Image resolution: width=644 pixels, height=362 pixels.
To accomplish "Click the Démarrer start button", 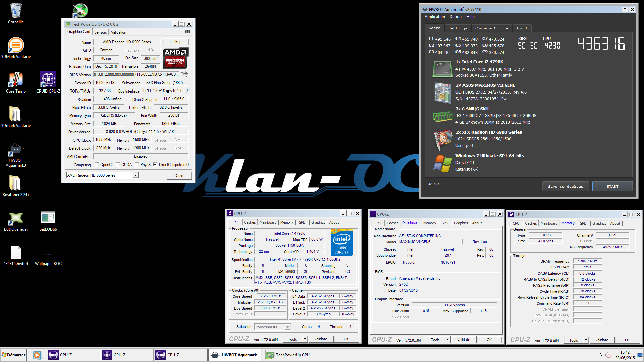I will click(14, 355).
